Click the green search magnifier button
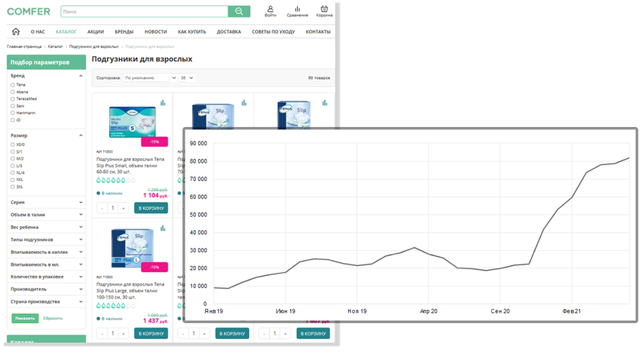644x352 pixels. pyautogui.click(x=239, y=11)
